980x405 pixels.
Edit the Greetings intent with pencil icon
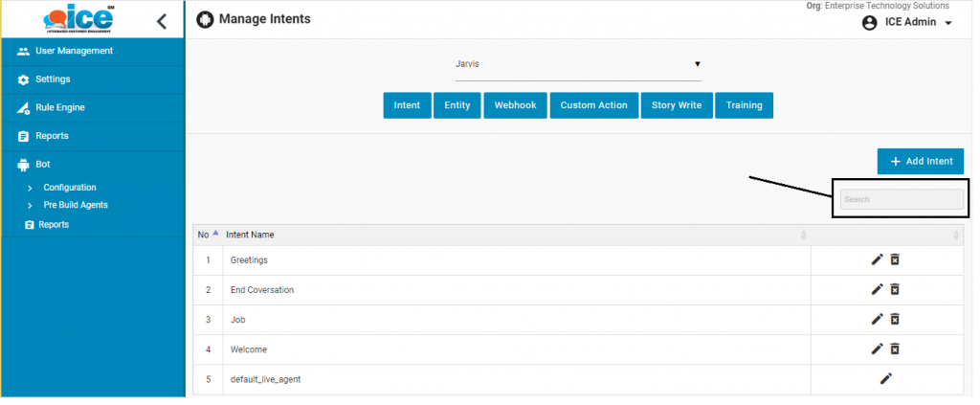(877, 259)
